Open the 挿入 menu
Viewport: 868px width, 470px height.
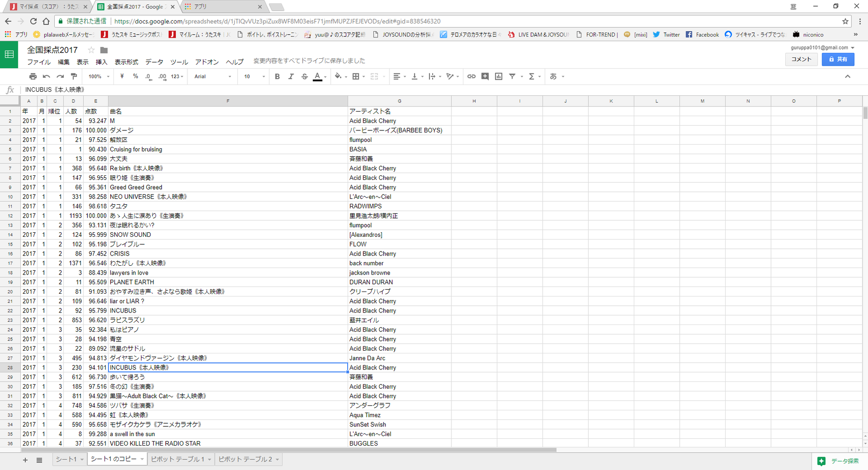click(101, 62)
